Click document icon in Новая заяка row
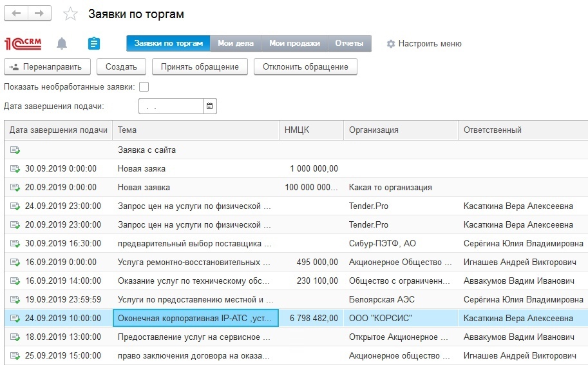The width and height of the screenshot is (588, 365). click(15, 169)
